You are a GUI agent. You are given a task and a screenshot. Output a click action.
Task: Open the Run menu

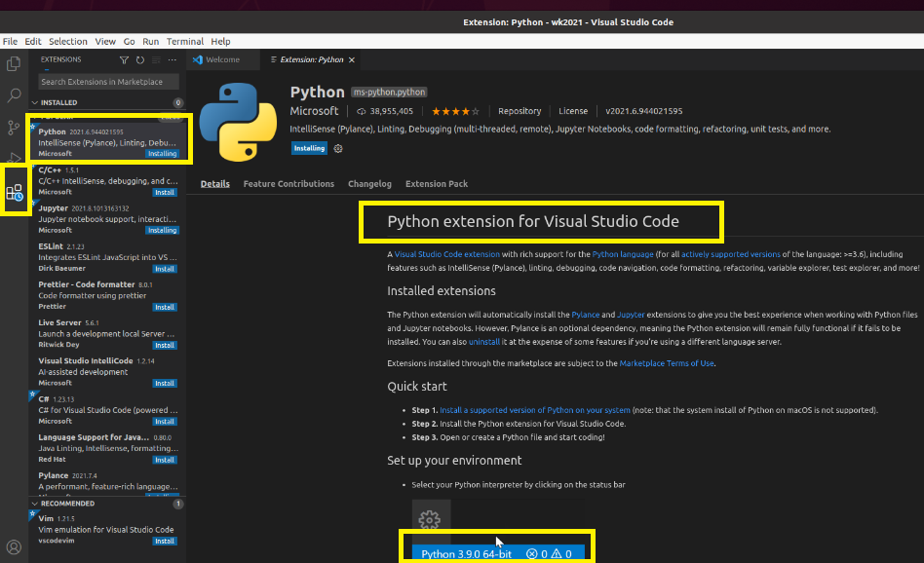(150, 41)
